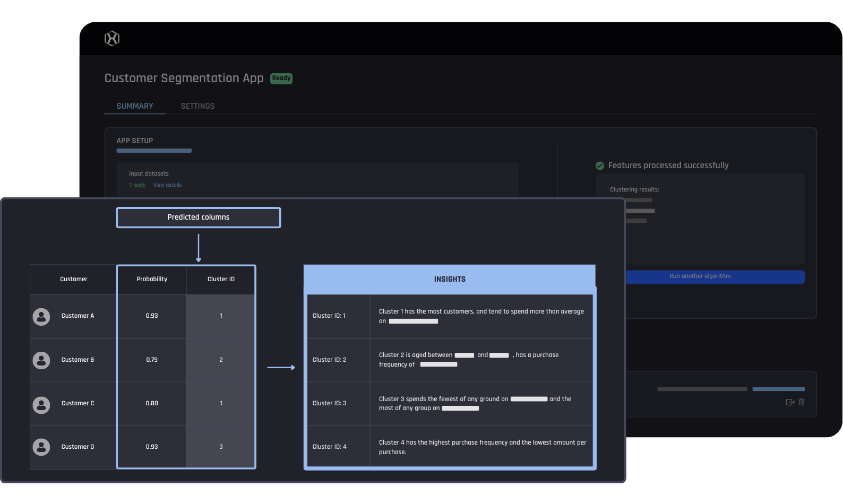Click the Features processed successfully message
Screen dimensions: 843x504
(668, 166)
